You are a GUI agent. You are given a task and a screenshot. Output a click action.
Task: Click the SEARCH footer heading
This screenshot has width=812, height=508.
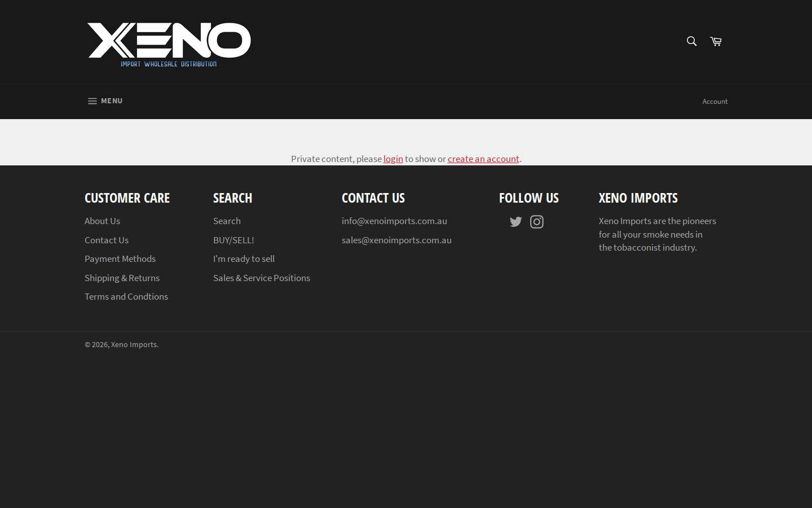[232, 198]
